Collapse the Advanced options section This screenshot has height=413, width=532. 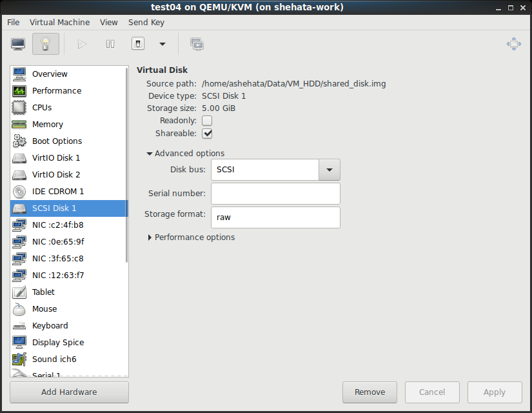coord(186,153)
